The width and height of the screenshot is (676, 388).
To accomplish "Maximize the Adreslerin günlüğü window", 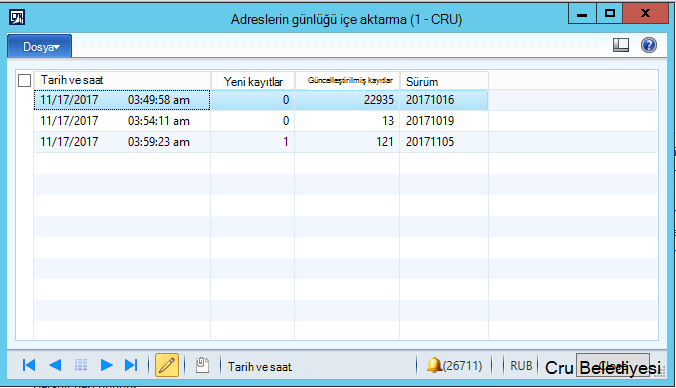I will pos(610,14).
